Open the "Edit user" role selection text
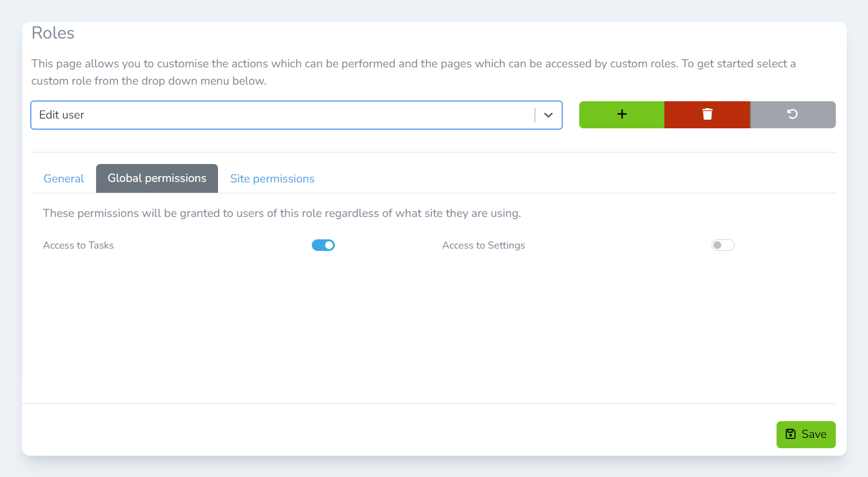Image resolution: width=868 pixels, height=477 pixels. 62,115
